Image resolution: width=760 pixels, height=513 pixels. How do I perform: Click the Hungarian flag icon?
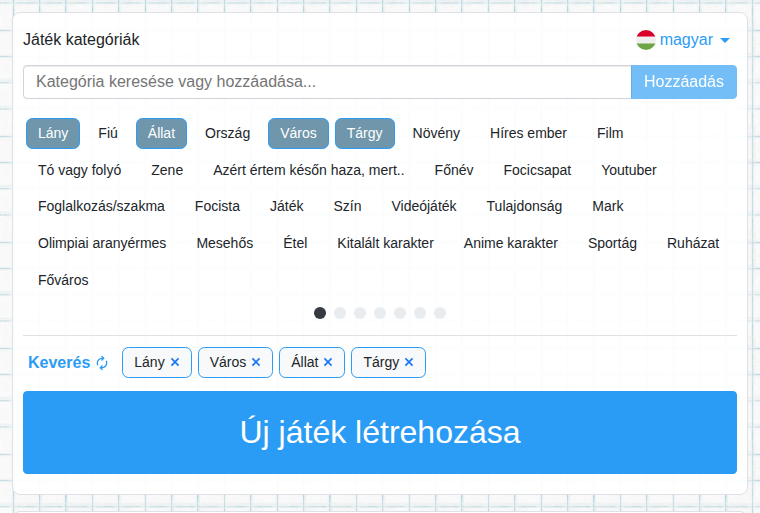646,40
